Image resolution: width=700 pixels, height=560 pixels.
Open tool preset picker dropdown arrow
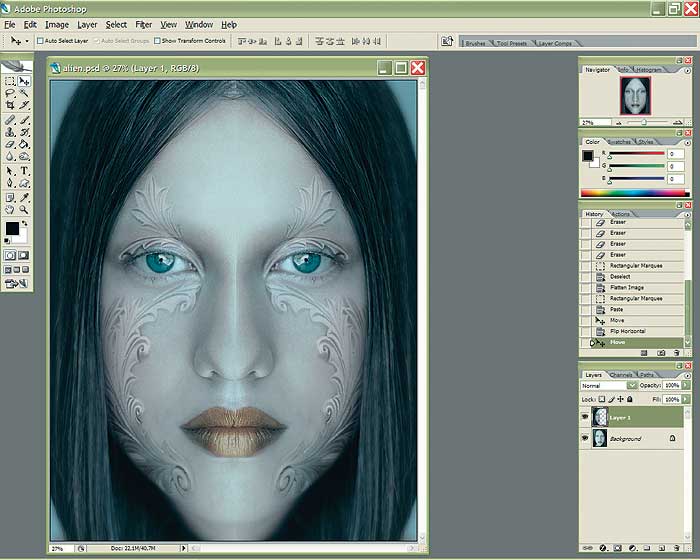point(27,41)
